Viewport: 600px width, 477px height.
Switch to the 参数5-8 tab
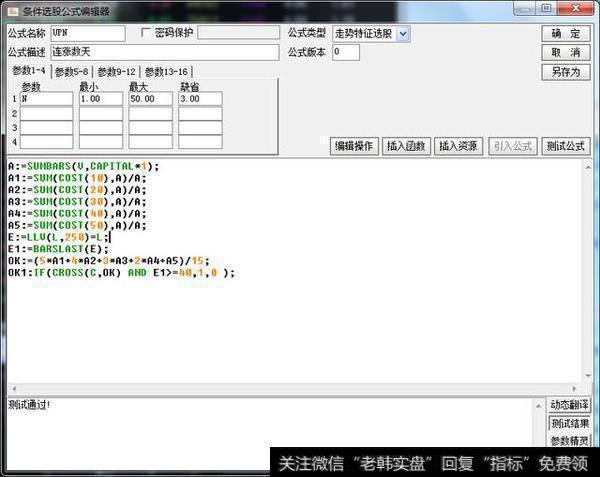coord(71,72)
